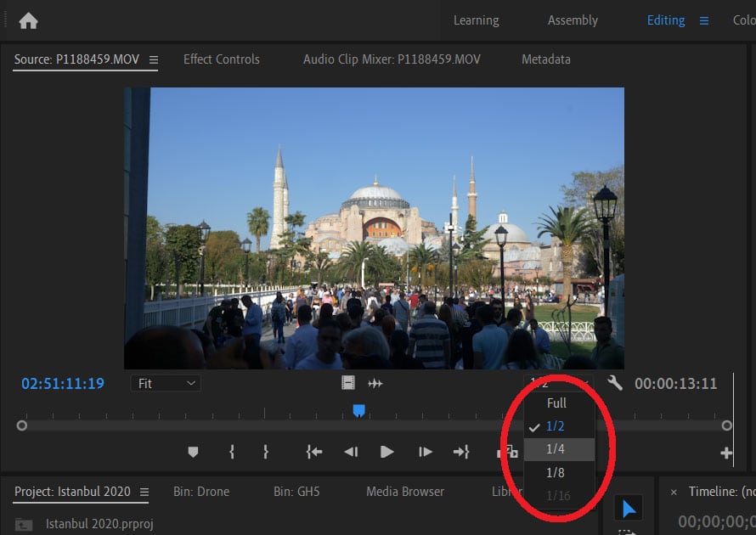This screenshot has height=535, width=756.
Task: Select the Editing workspace
Action: coord(665,20)
